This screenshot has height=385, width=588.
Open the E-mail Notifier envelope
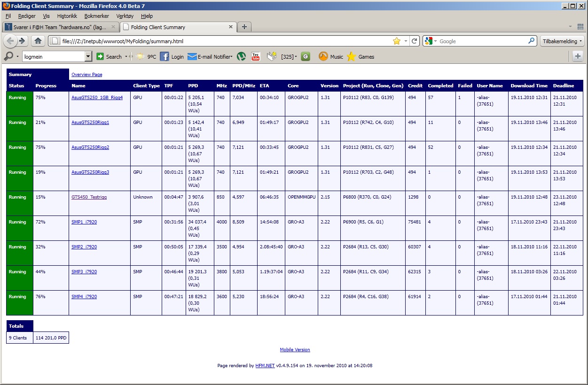tap(192, 56)
